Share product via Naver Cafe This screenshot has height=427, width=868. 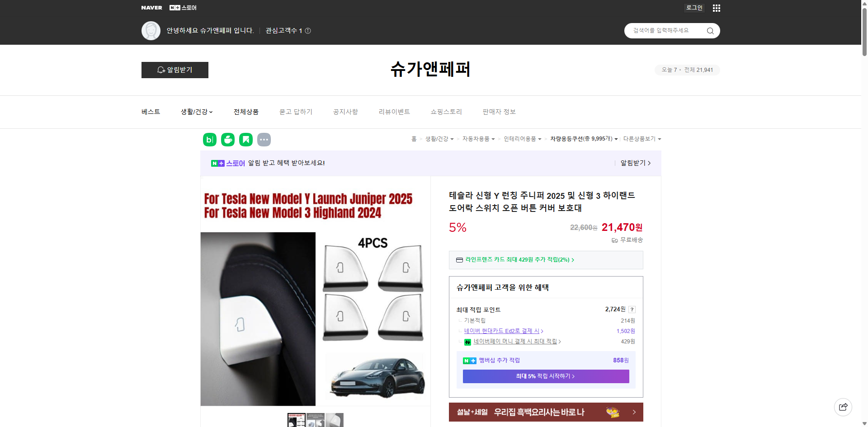tap(227, 140)
